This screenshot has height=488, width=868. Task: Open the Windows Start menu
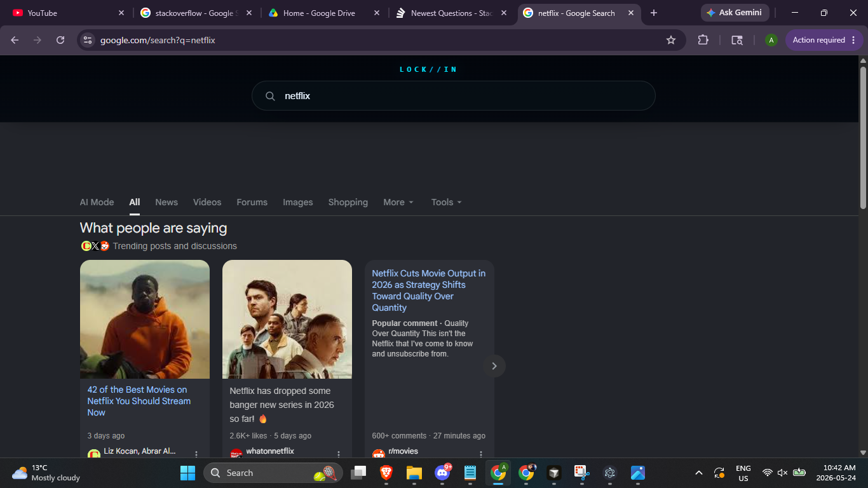tap(187, 473)
